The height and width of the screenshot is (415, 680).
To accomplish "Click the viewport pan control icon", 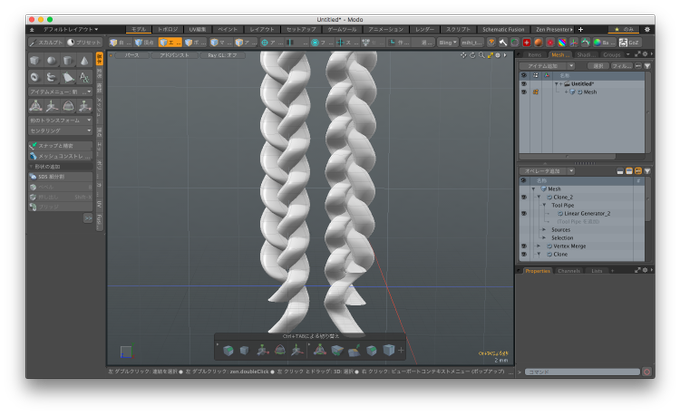I will [x=464, y=55].
